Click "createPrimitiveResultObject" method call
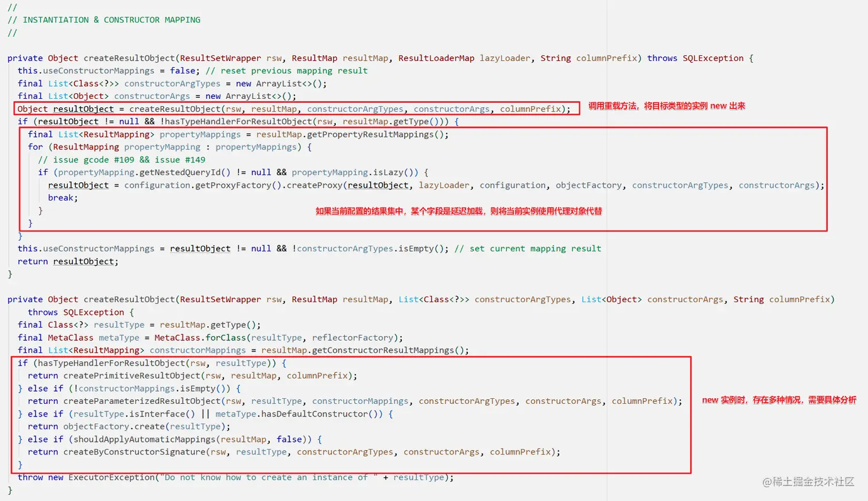The image size is (868, 501). click(x=132, y=376)
